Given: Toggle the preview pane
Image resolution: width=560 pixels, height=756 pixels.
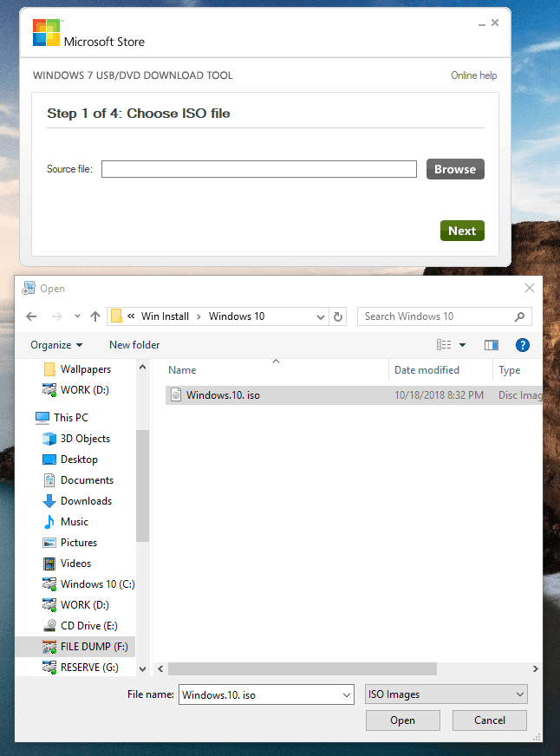Looking at the screenshot, I should tap(492, 345).
